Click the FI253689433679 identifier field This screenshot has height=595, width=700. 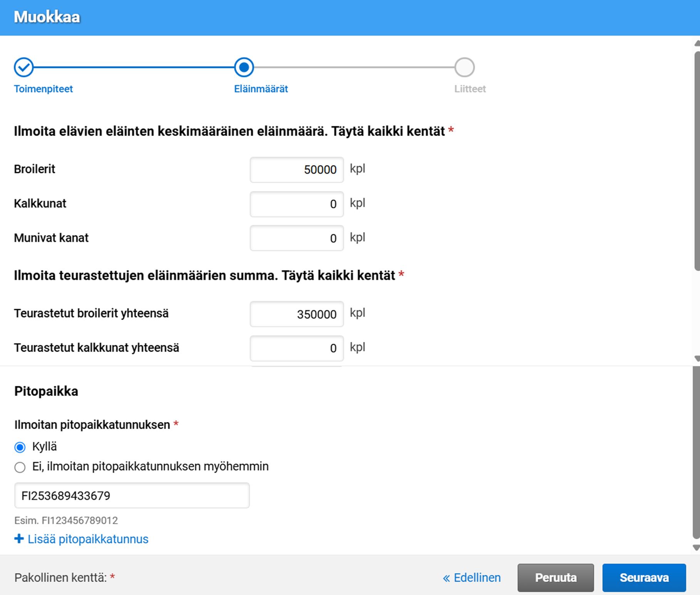point(132,496)
